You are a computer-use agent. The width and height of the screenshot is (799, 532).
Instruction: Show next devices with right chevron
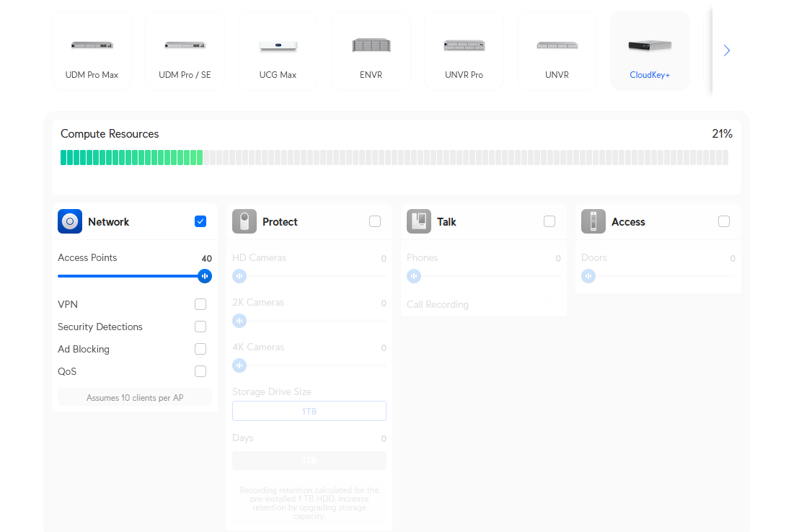tap(727, 50)
